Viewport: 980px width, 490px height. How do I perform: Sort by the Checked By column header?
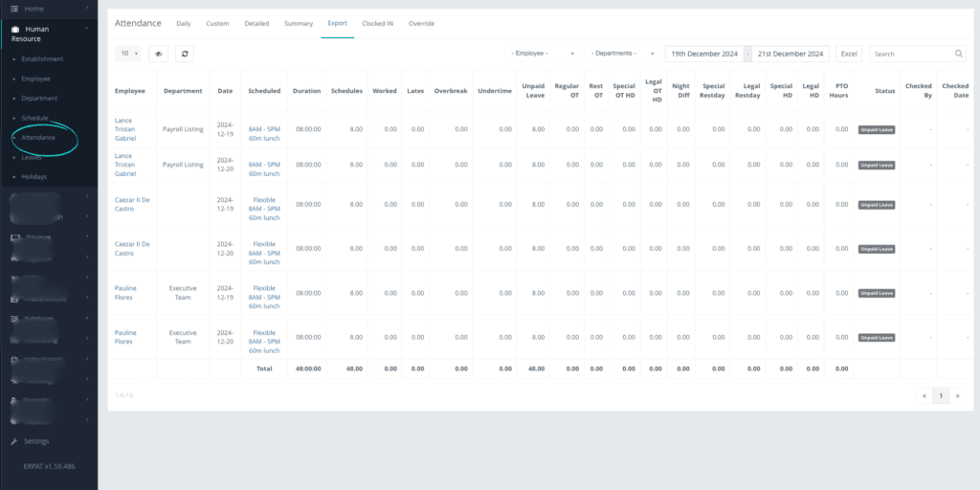(918, 91)
